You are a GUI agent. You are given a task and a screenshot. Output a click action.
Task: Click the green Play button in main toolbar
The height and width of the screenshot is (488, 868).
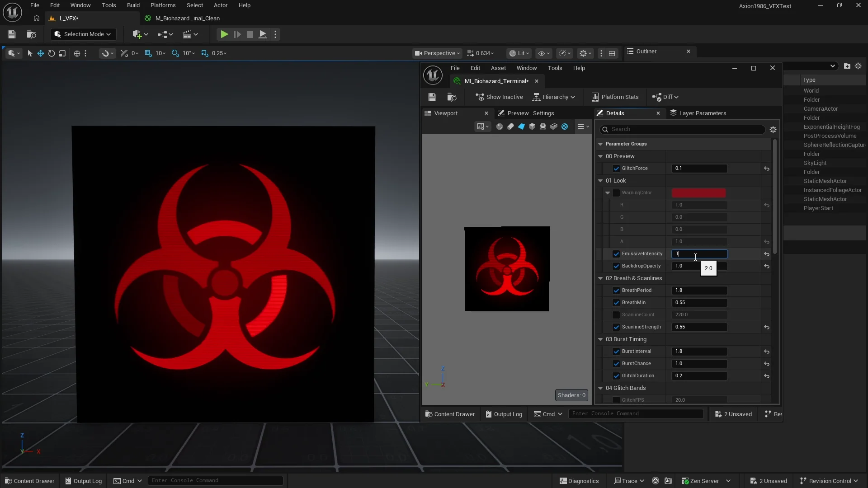(224, 34)
